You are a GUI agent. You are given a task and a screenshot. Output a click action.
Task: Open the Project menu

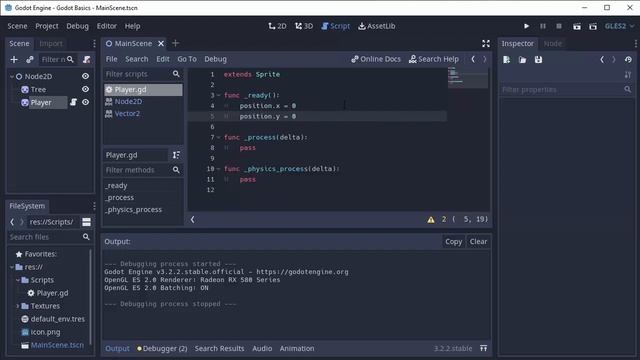(47, 26)
